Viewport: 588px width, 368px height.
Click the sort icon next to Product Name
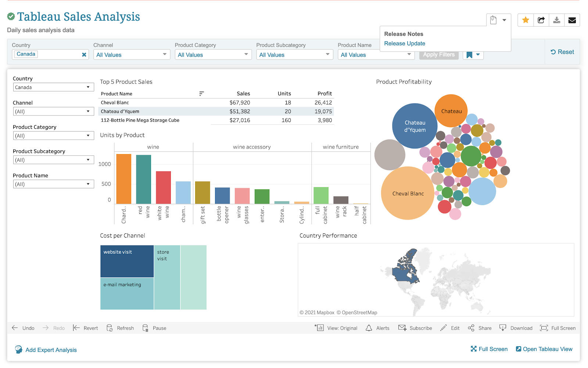(x=201, y=94)
